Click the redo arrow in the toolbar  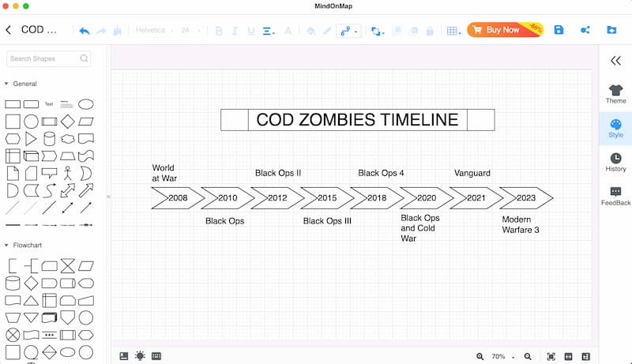click(101, 31)
